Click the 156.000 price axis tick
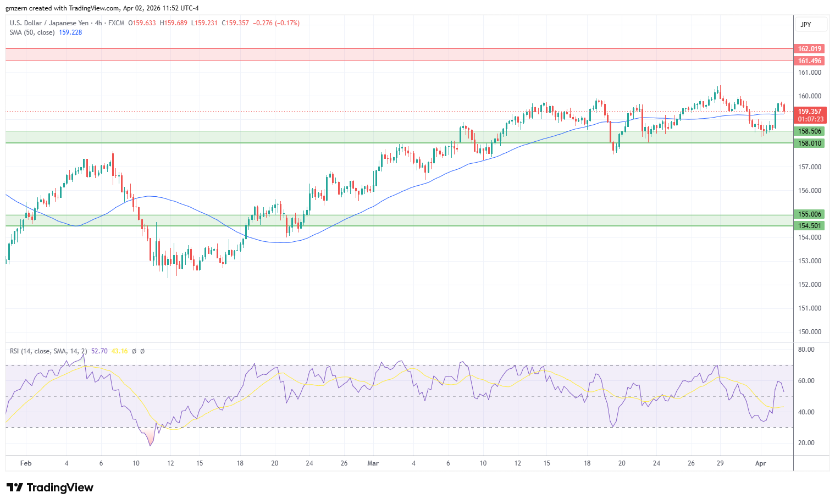 pyautogui.click(x=810, y=191)
